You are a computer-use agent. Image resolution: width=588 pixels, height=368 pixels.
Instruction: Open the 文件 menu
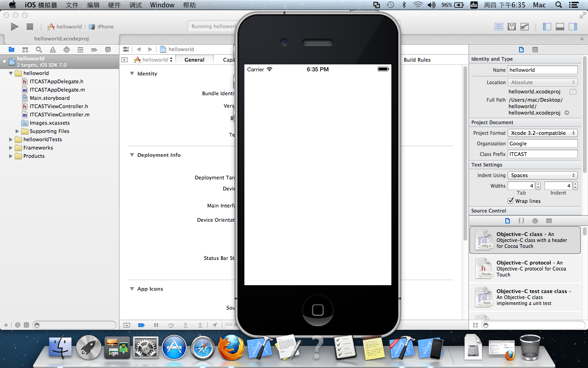(x=72, y=5)
